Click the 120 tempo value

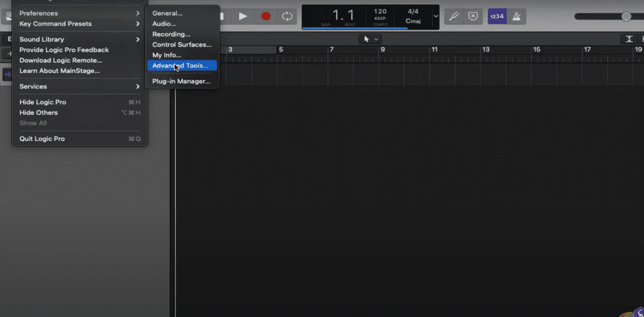pyautogui.click(x=380, y=11)
